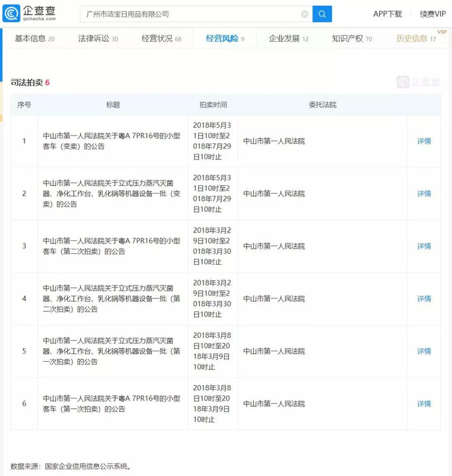
Task: Switch to 基本信息 tab
Action: coord(35,39)
